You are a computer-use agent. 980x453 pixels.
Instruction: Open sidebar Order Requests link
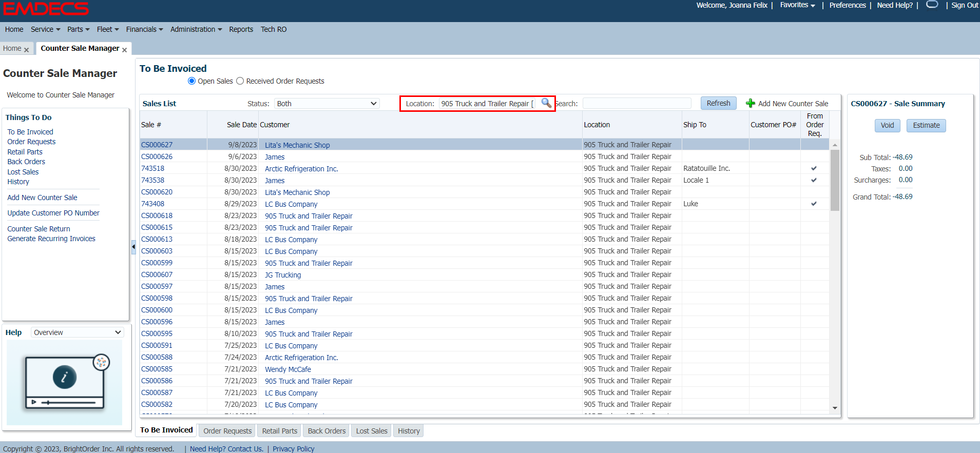pos(31,142)
